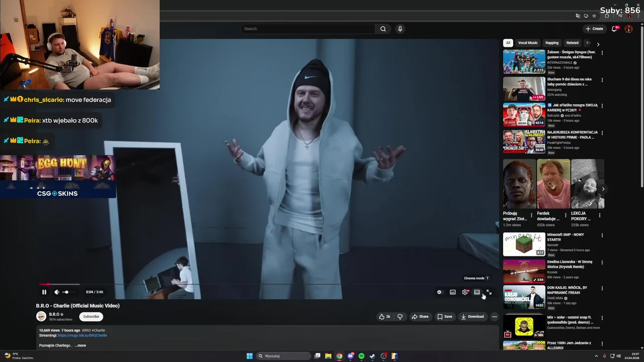Open options for Jak xFlaShx rozegra video

[602, 106]
